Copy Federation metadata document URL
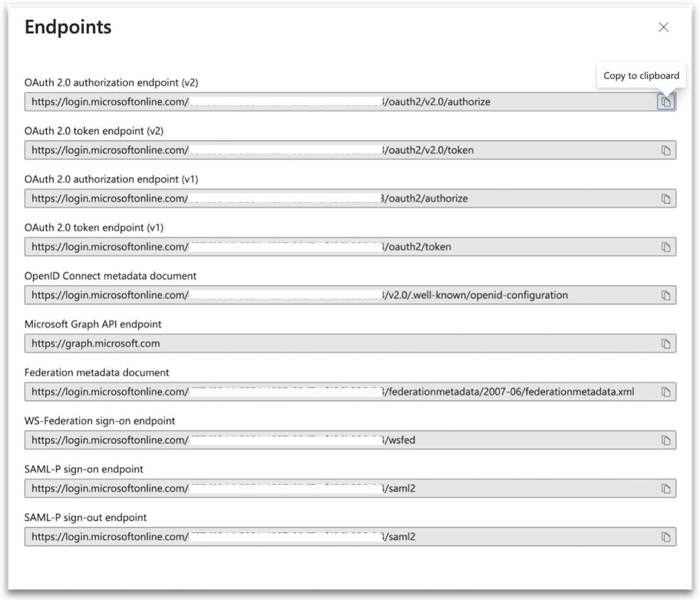 click(x=666, y=392)
